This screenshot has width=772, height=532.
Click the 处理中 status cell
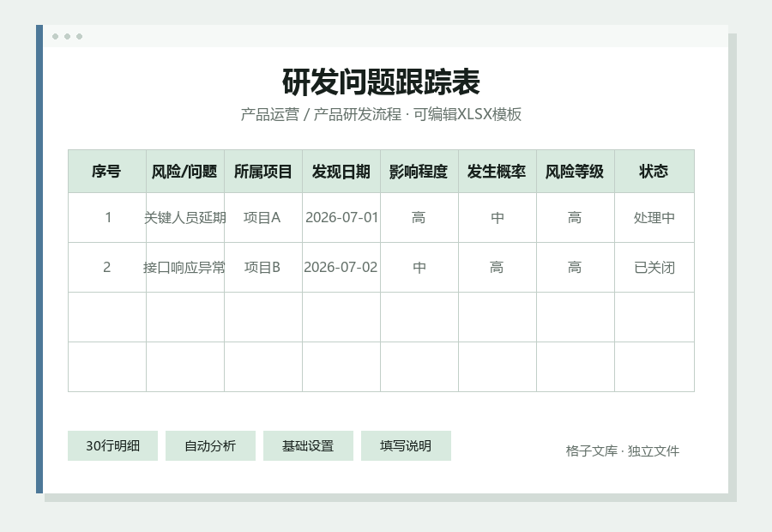(654, 218)
